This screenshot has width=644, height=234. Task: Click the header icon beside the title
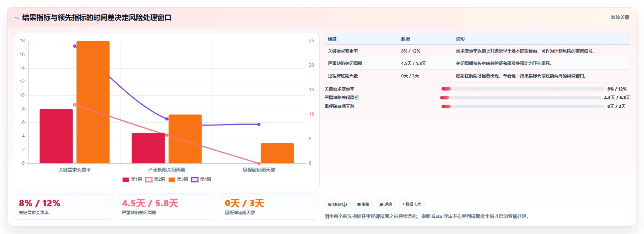coord(17,17)
